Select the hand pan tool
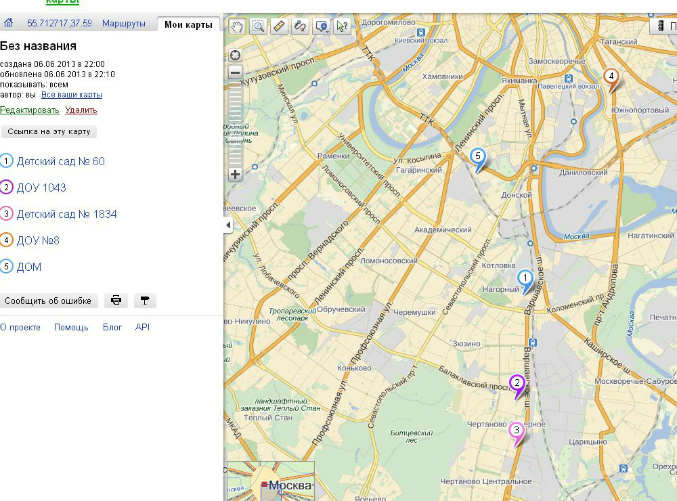The width and height of the screenshot is (677, 501). 237,25
